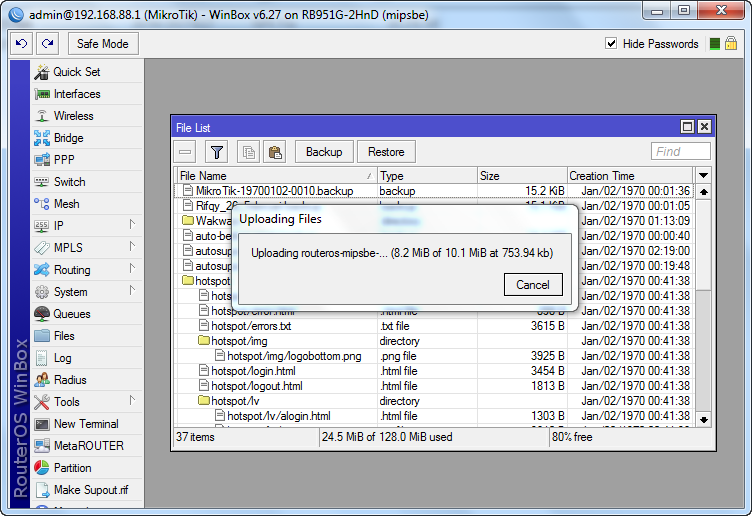
Task: Click the Queues icon in the sidebar
Action: (x=42, y=314)
